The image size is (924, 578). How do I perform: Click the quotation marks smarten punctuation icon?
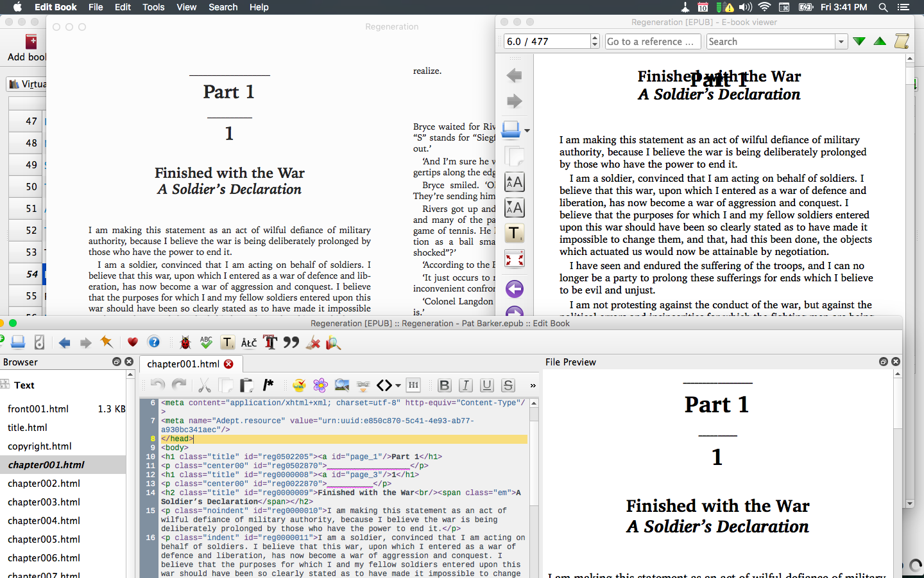tap(291, 342)
